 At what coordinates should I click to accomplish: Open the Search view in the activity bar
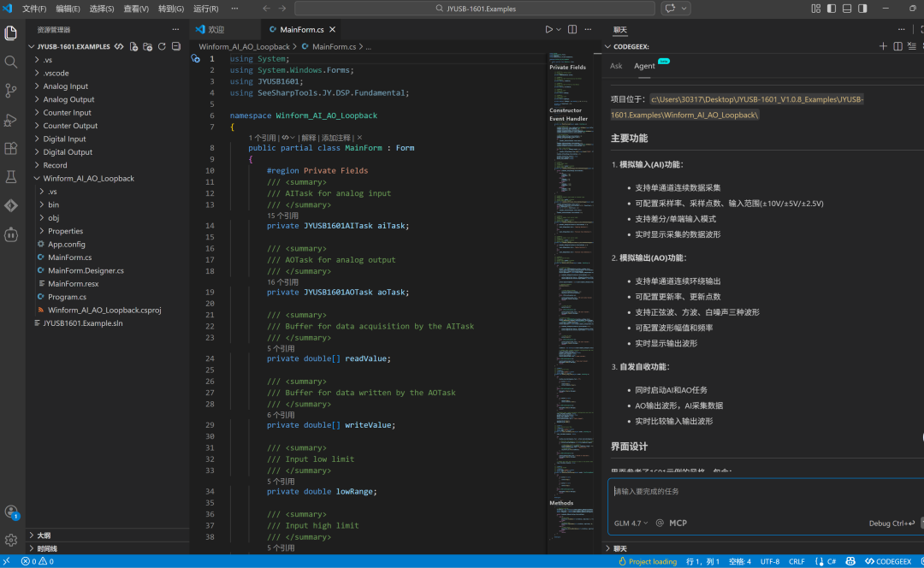11,62
